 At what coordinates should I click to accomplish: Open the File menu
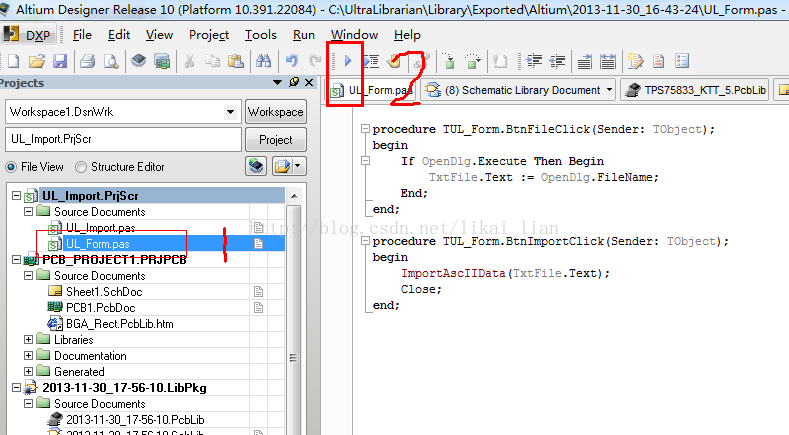pos(82,35)
